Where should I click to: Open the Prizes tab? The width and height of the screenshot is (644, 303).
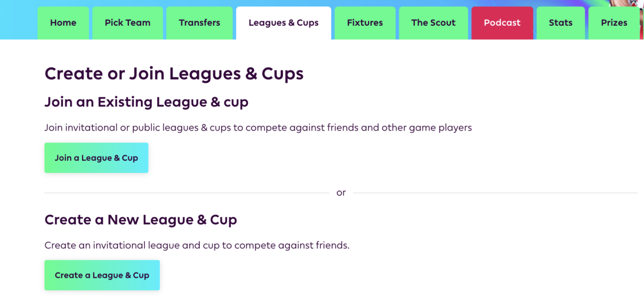pos(614,23)
